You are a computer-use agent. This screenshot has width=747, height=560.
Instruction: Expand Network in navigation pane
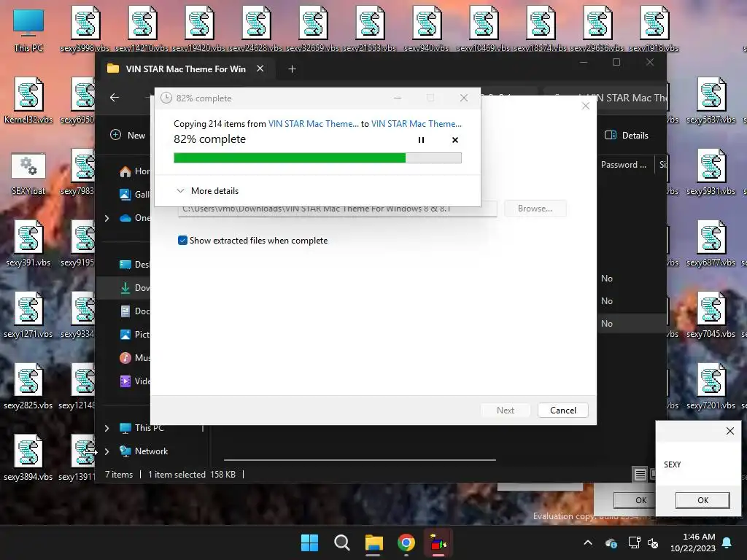tap(107, 451)
